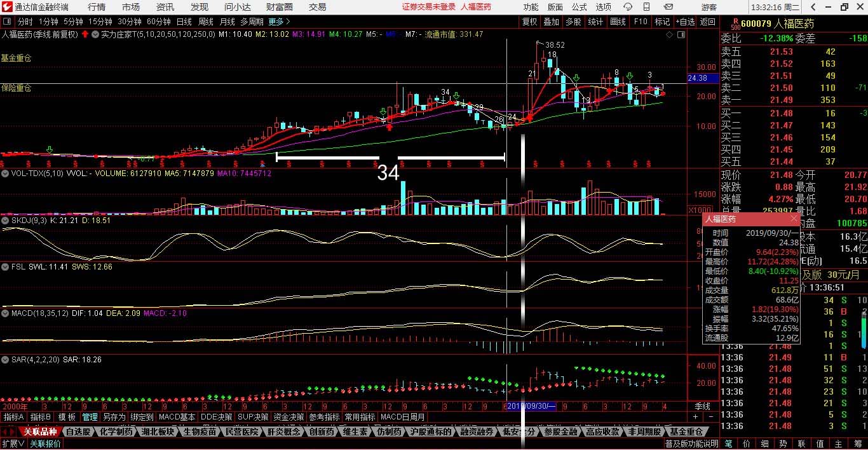Expand 更多 period options

(x=276, y=21)
